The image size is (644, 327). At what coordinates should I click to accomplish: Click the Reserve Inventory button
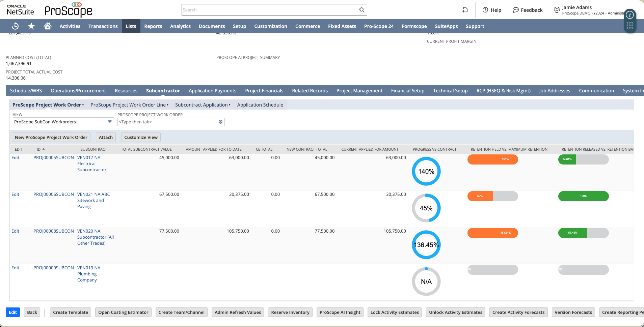pyautogui.click(x=290, y=312)
